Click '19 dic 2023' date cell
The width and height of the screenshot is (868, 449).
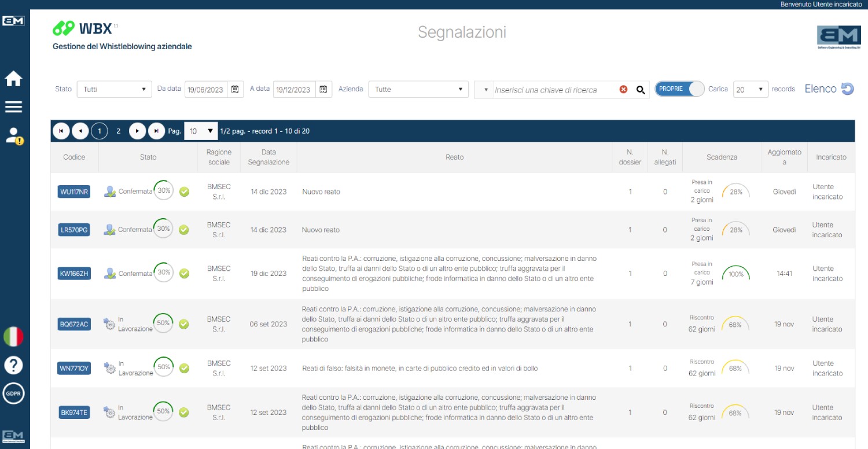pos(269,274)
